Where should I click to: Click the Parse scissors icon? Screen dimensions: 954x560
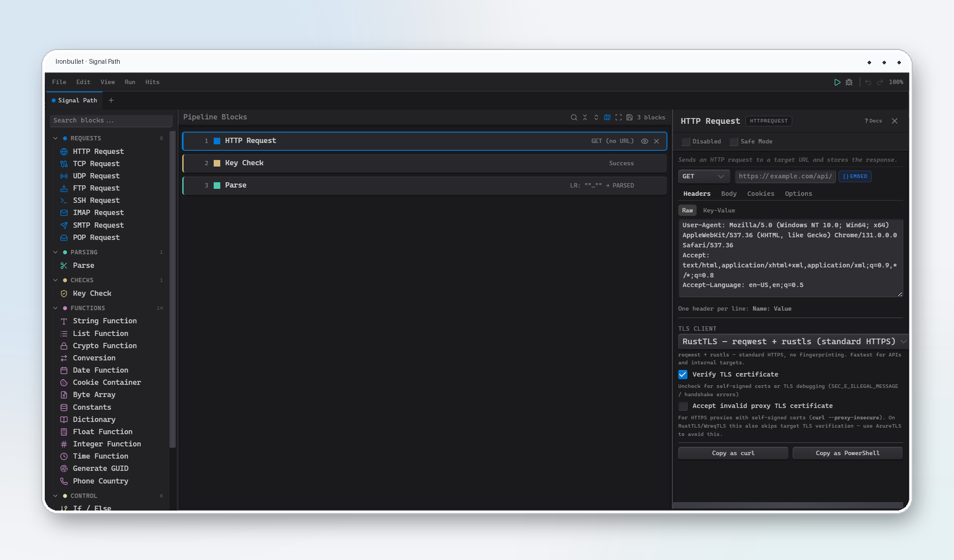[x=64, y=266]
